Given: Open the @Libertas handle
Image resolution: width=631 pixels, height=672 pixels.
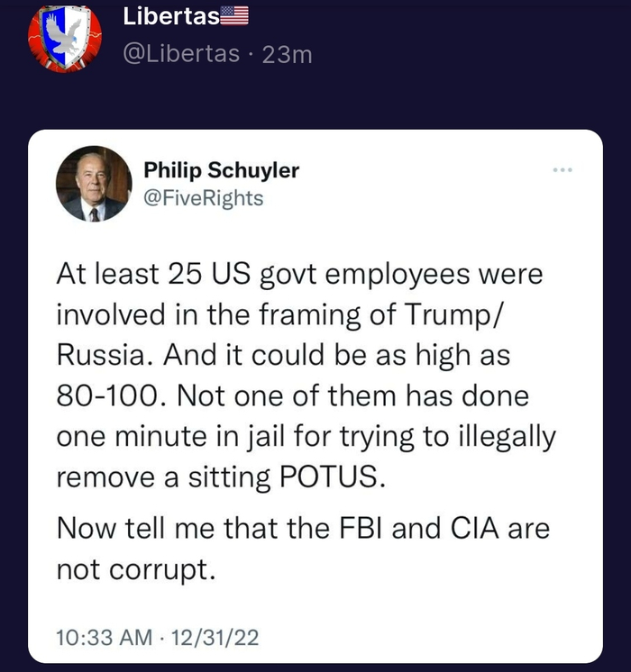Looking at the screenshot, I should tap(180, 54).
